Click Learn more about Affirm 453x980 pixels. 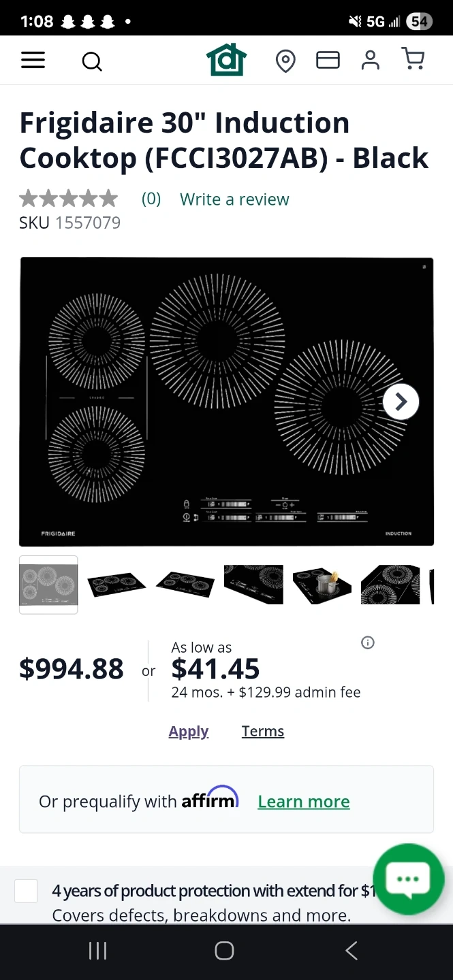pyautogui.click(x=304, y=802)
